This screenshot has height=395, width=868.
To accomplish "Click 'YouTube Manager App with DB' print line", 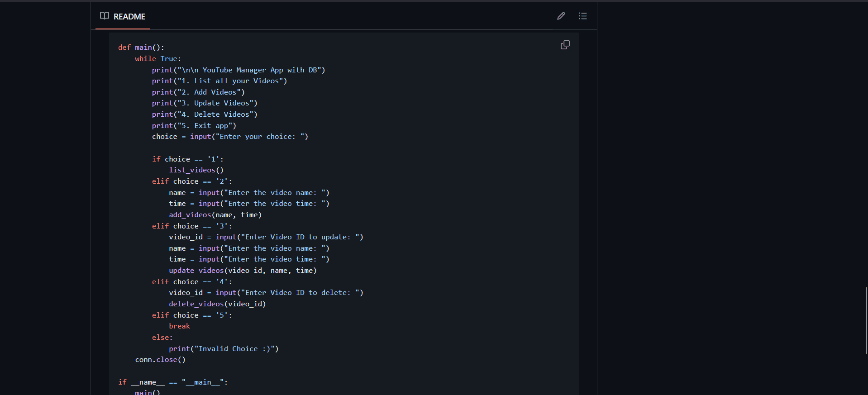I will [x=238, y=70].
